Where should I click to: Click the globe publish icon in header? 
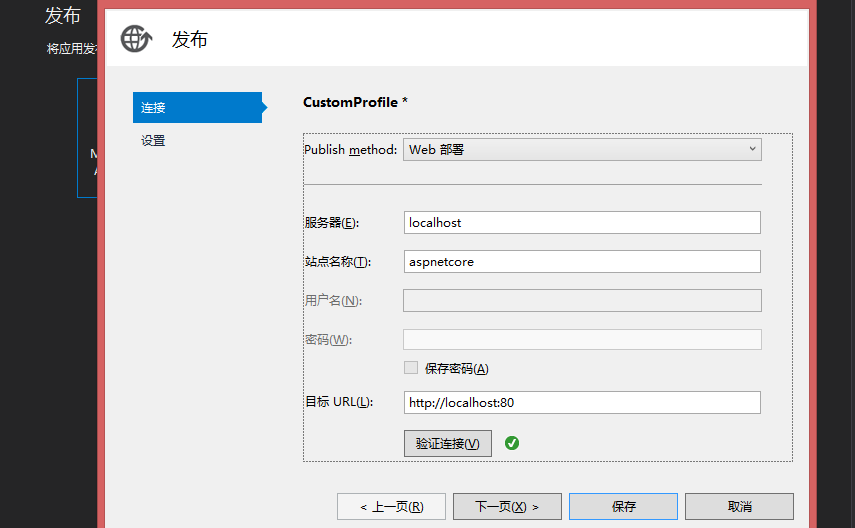[136, 39]
